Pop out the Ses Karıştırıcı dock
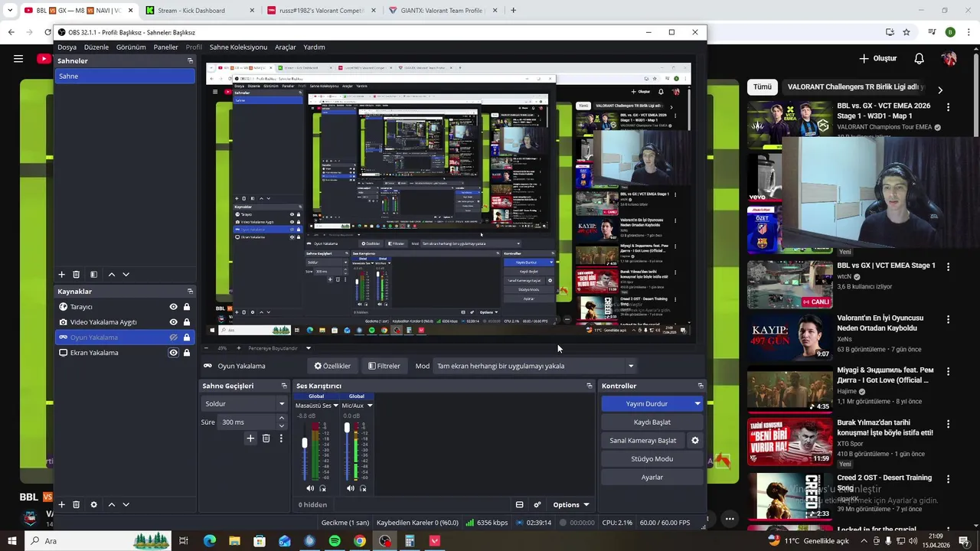Image resolution: width=980 pixels, height=551 pixels. (590, 386)
